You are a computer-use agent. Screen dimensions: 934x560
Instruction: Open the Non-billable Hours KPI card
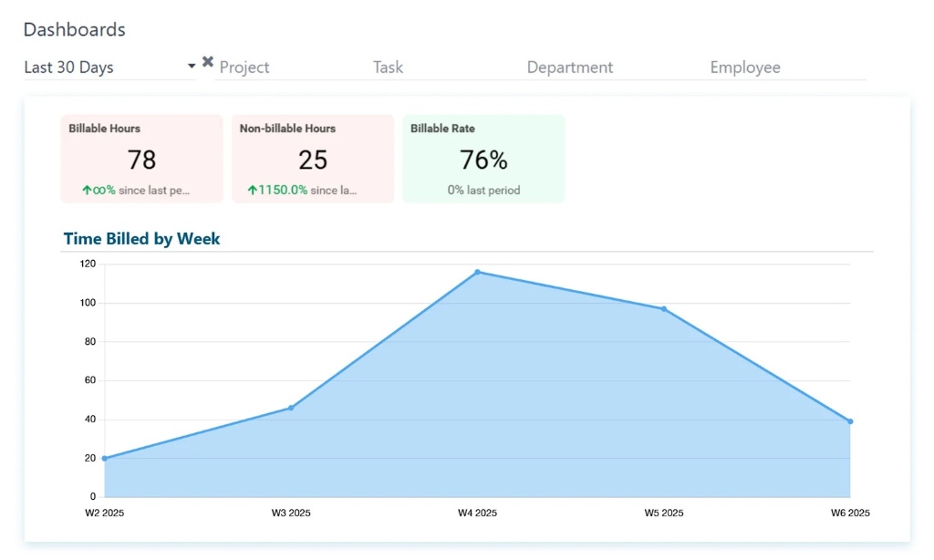[313, 159]
